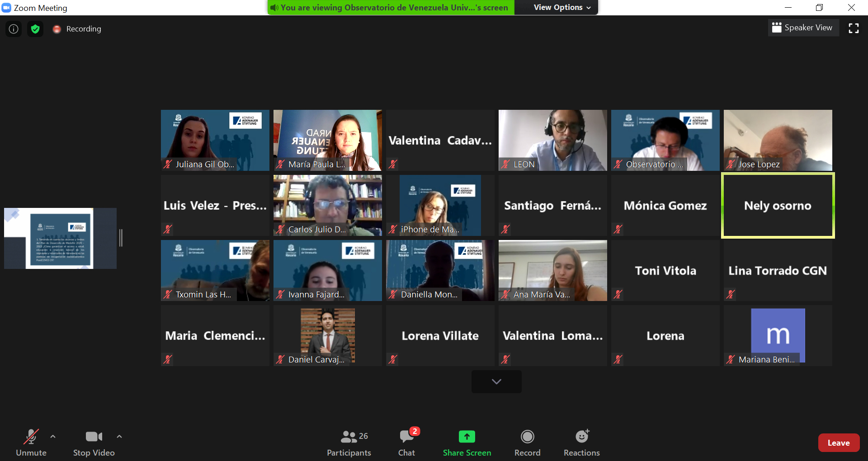The width and height of the screenshot is (868, 461).
Task: Switch to Speaker View
Action: coord(802,28)
